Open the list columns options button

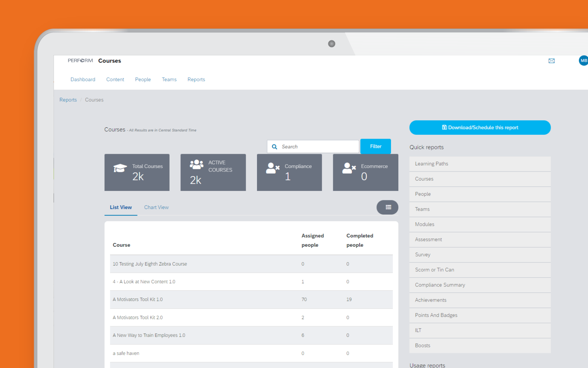pos(387,207)
